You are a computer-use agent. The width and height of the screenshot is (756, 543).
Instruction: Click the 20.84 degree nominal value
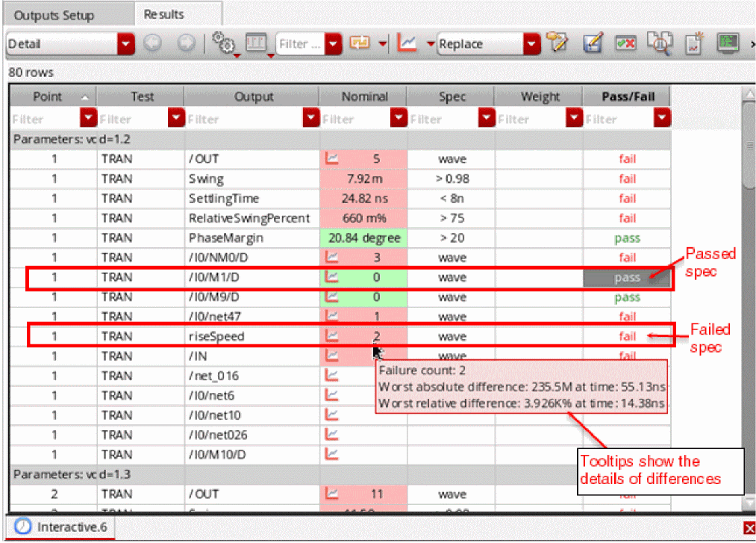pyautogui.click(x=364, y=238)
